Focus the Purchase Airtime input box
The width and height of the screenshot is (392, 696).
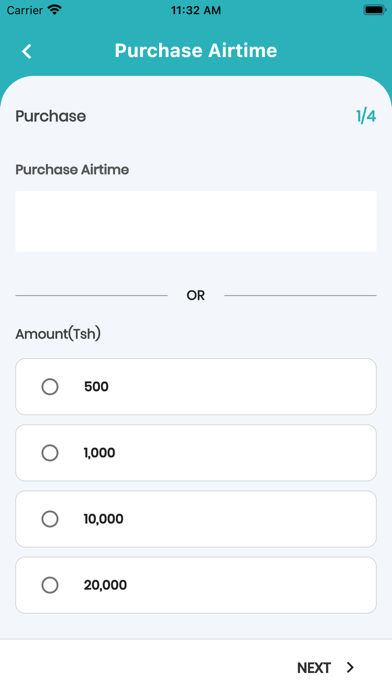coord(196,221)
